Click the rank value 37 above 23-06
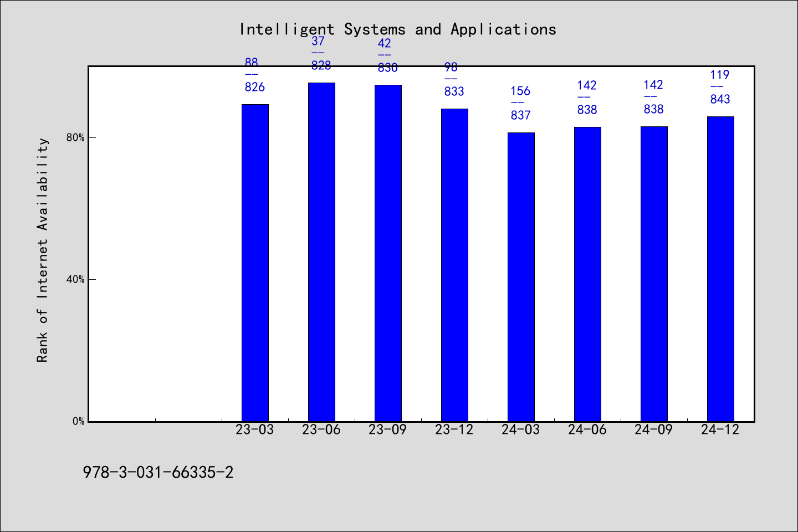Image resolution: width=798 pixels, height=532 pixels. click(x=318, y=41)
